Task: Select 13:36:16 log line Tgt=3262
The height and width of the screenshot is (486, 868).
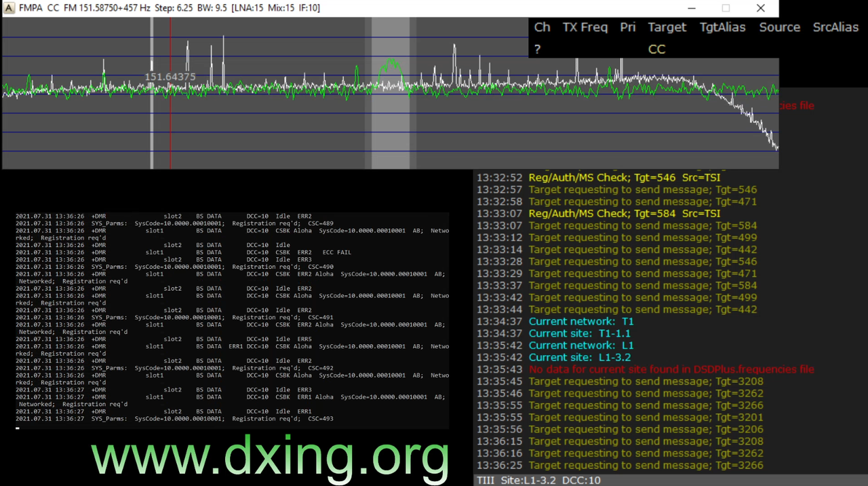Action: (x=620, y=453)
